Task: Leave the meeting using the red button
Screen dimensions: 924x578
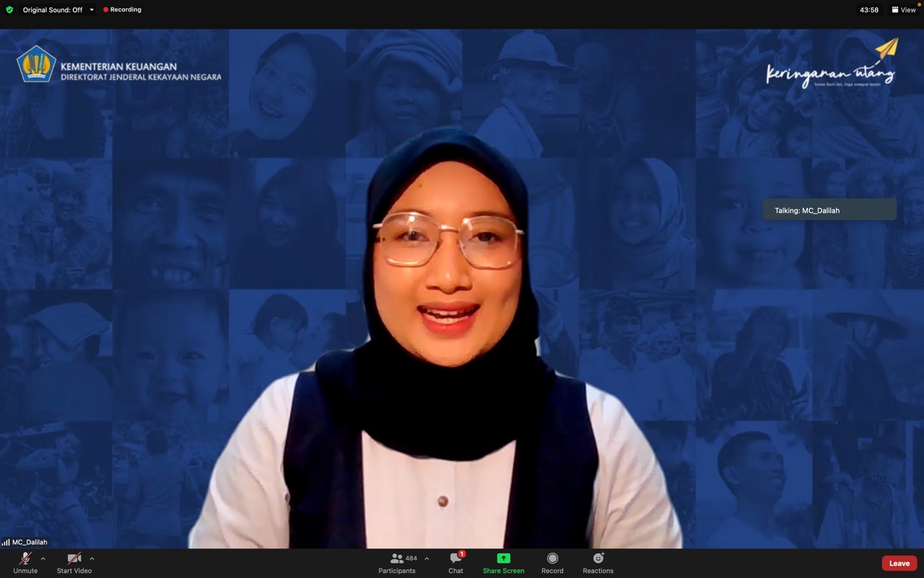Action: click(899, 564)
